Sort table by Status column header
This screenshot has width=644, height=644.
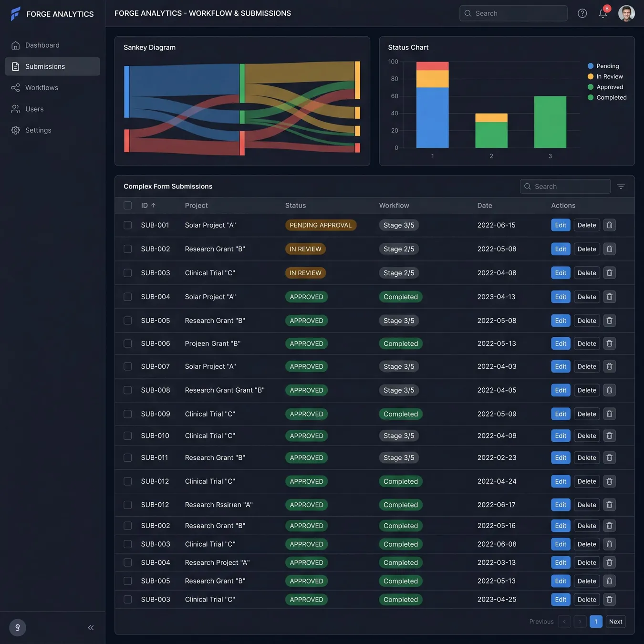tap(295, 206)
